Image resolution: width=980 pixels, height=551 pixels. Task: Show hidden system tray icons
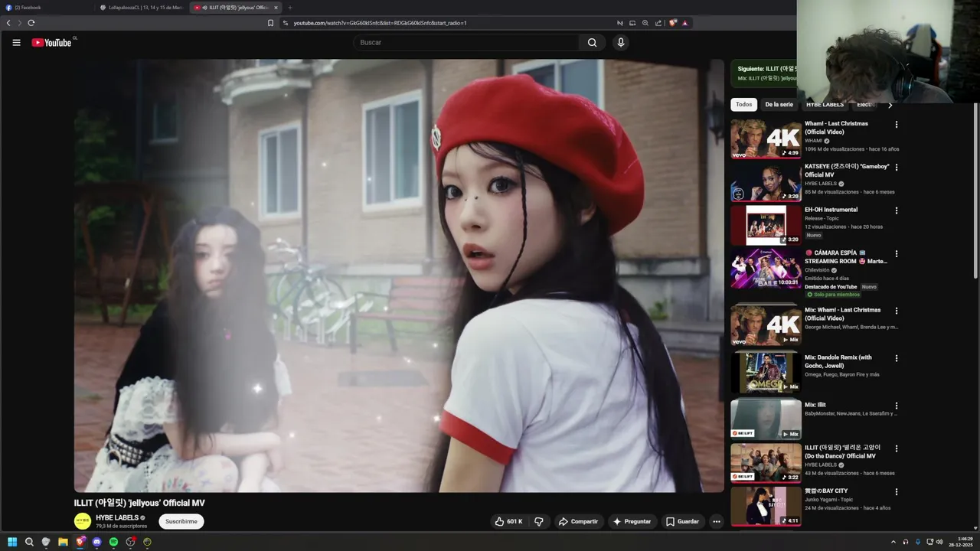[893, 542]
